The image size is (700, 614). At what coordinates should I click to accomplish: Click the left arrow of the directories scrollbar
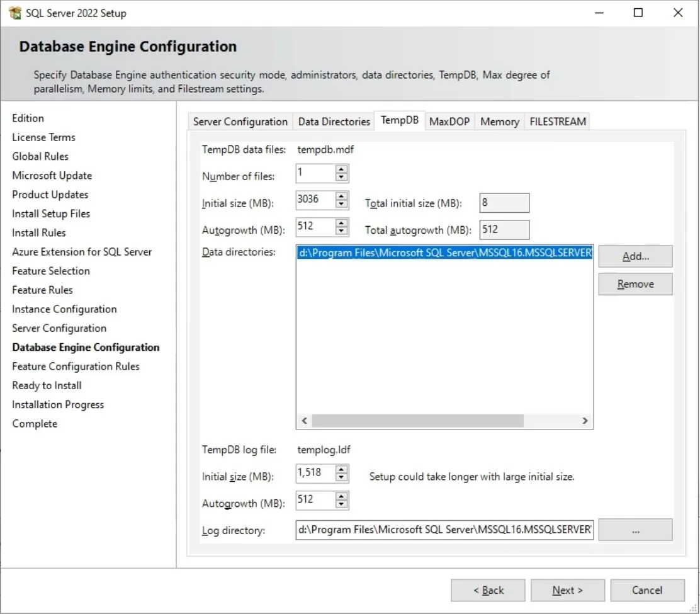[305, 421]
